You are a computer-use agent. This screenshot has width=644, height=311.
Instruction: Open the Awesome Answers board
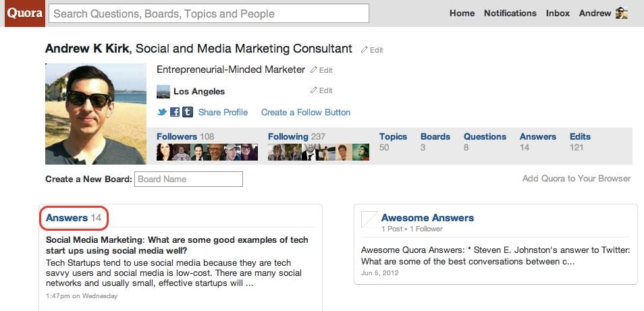click(427, 218)
